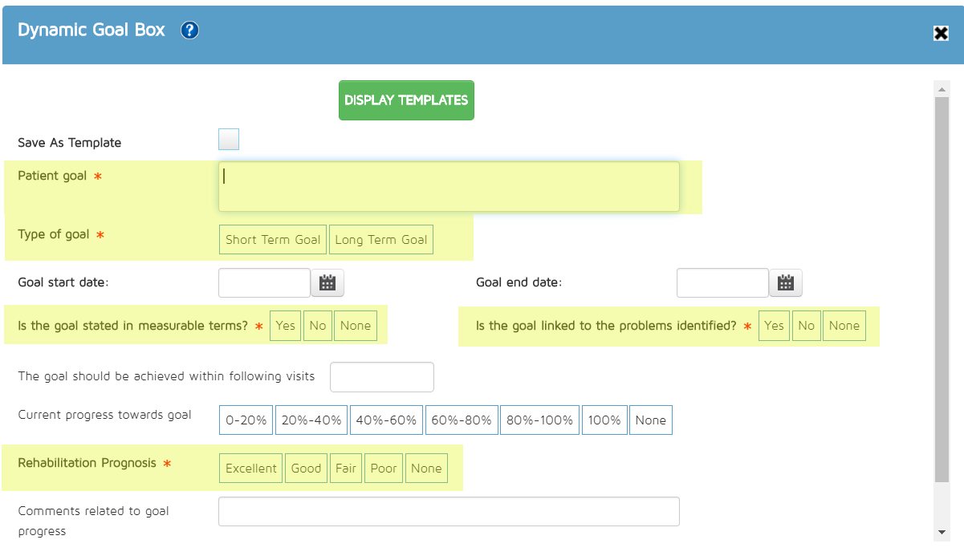Focus the Patient goal text area
The image size is (964, 560).
pos(449,187)
